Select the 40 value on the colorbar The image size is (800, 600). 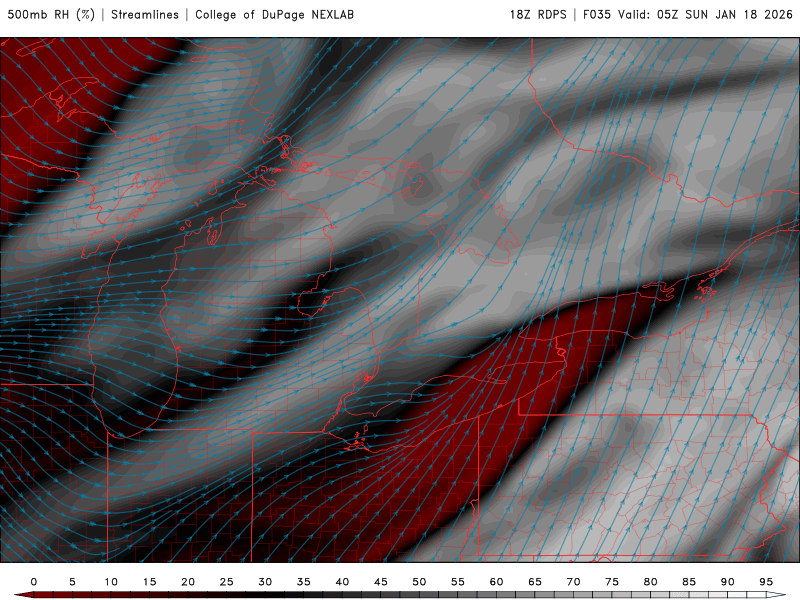[x=342, y=582]
